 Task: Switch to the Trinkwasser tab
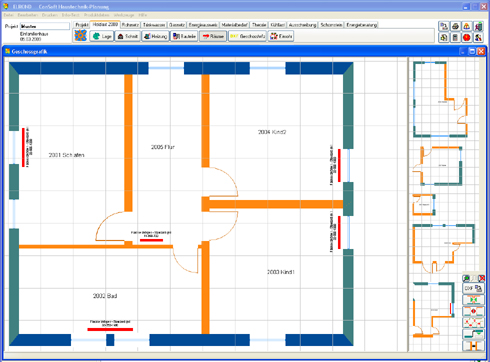point(154,25)
